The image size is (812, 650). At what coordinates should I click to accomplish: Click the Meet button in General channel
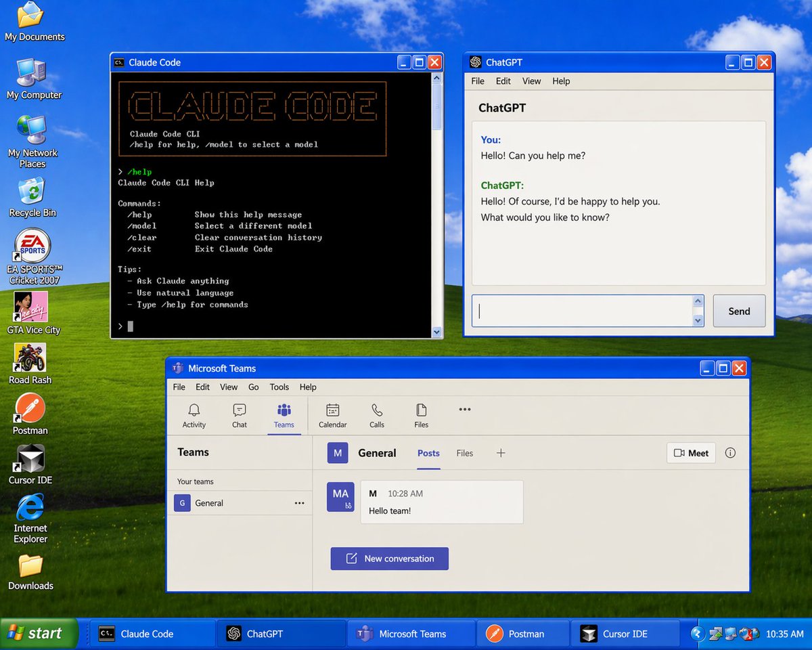tap(691, 453)
